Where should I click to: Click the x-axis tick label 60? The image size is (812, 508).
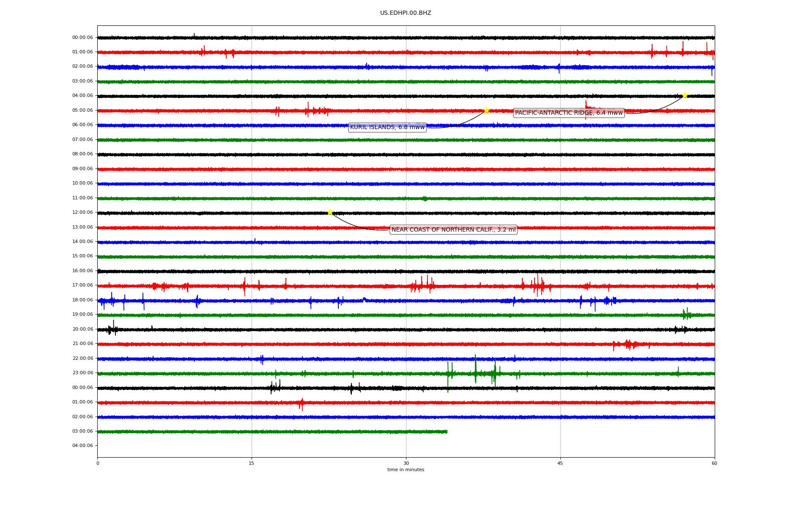pos(714,463)
